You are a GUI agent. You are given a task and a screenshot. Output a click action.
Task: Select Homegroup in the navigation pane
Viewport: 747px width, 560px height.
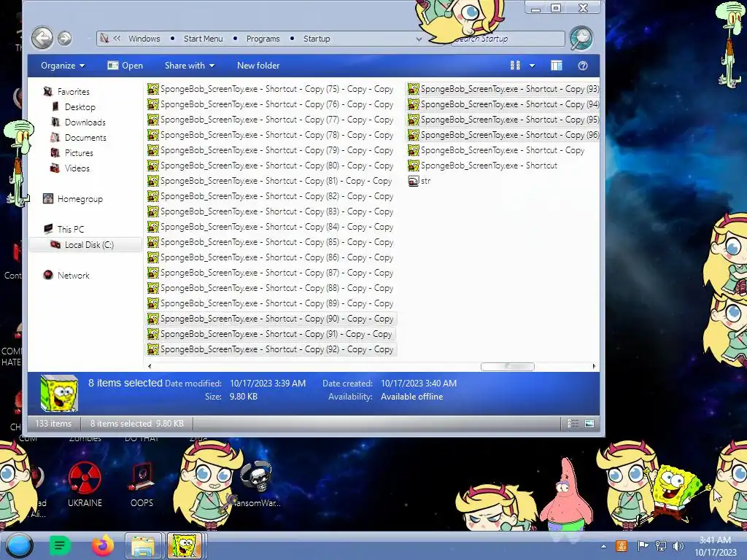pyautogui.click(x=73, y=198)
